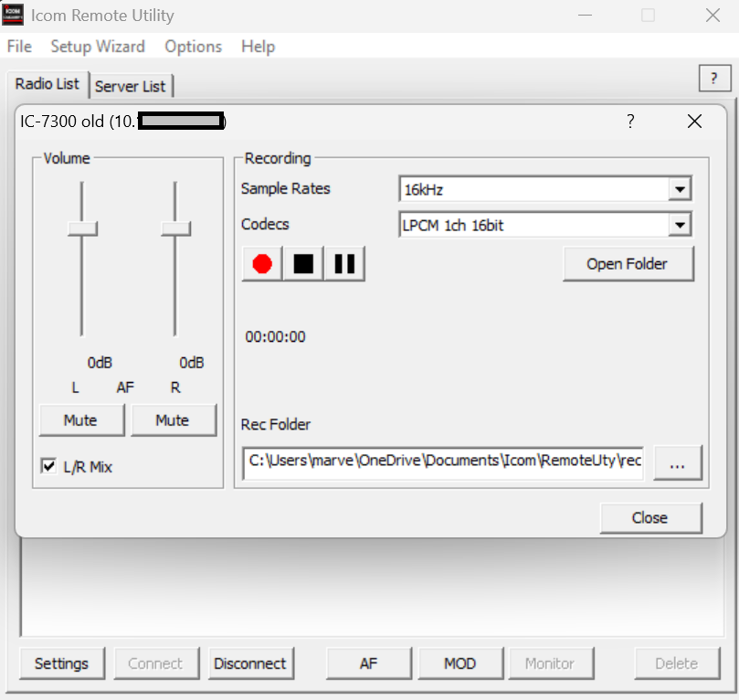Close the IC-7300 dialog with the X
This screenshot has width=739, height=700.
pos(694,122)
